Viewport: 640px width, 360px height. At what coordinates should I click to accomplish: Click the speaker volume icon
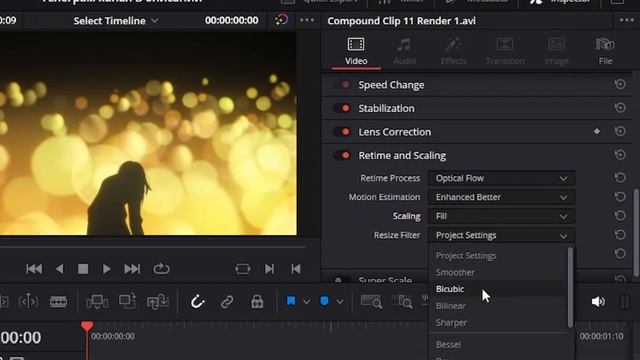coord(598,302)
